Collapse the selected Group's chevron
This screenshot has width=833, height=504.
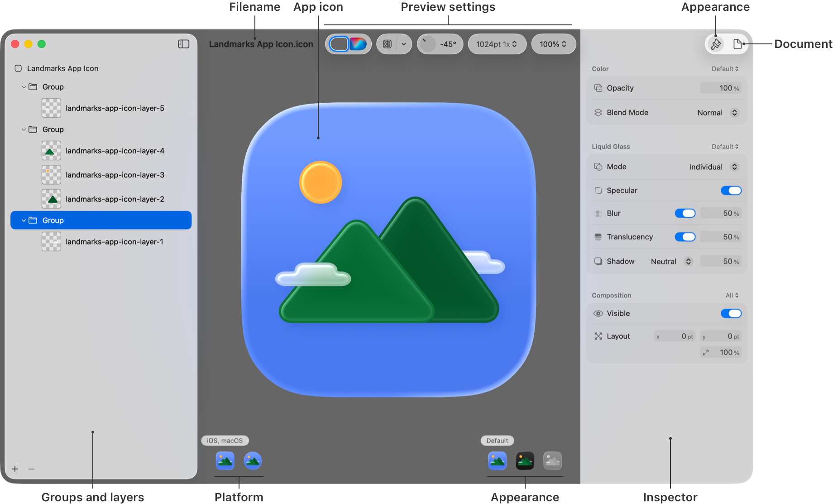click(24, 220)
